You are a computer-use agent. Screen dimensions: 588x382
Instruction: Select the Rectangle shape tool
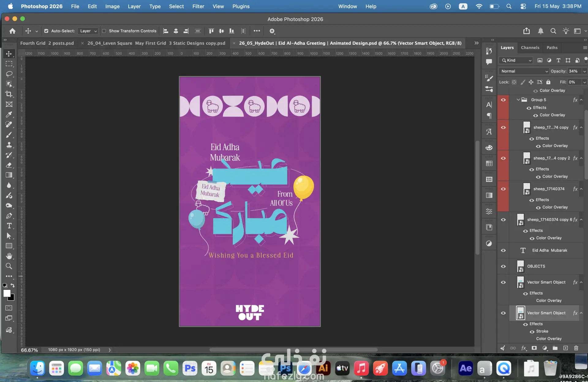click(x=9, y=246)
